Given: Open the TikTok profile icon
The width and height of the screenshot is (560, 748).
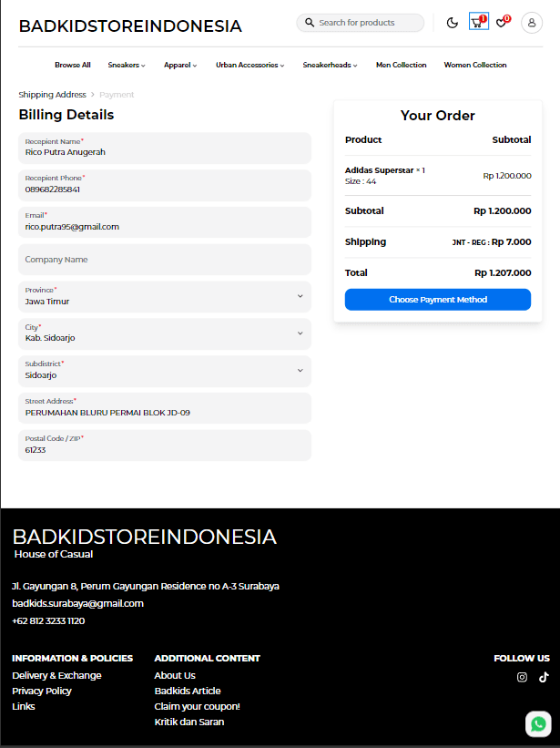Looking at the screenshot, I should coord(544,677).
